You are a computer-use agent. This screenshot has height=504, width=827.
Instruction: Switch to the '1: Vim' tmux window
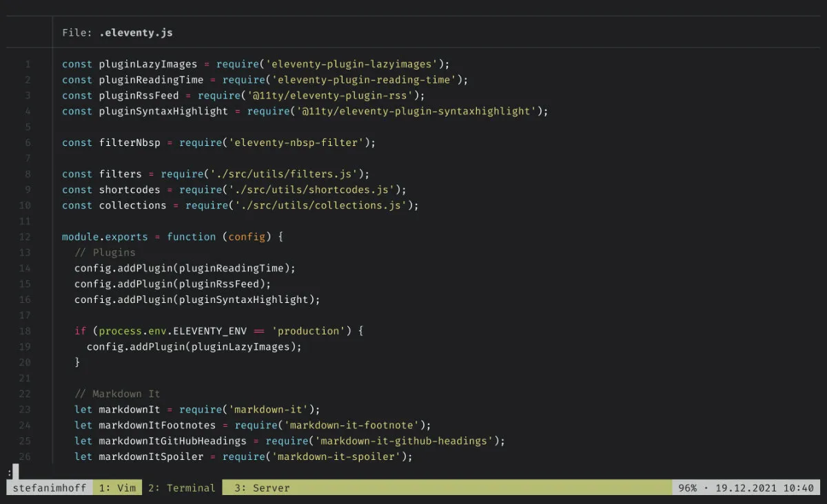point(117,488)
